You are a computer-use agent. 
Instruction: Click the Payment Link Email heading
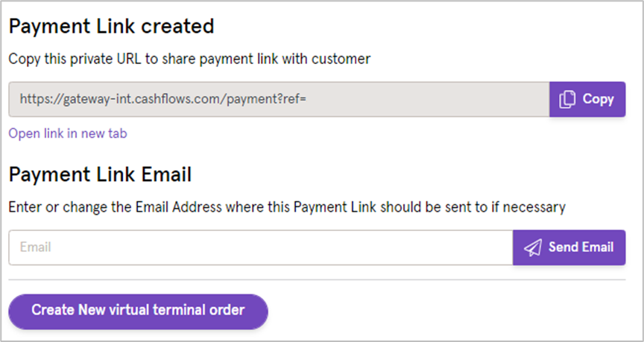100,174
